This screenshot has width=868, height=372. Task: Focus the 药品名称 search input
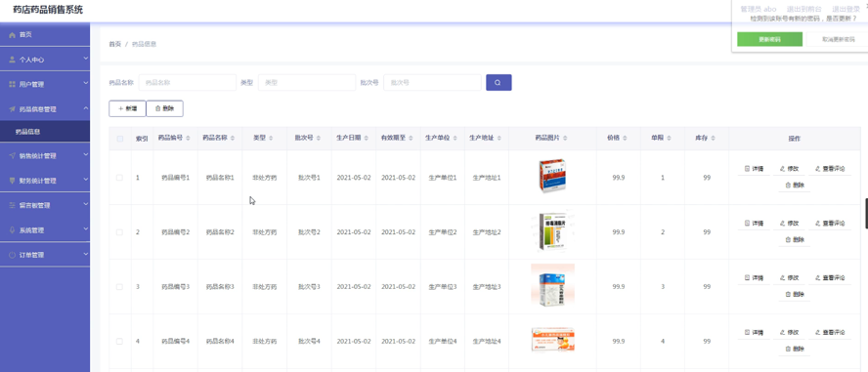click(x=188, y=82)
